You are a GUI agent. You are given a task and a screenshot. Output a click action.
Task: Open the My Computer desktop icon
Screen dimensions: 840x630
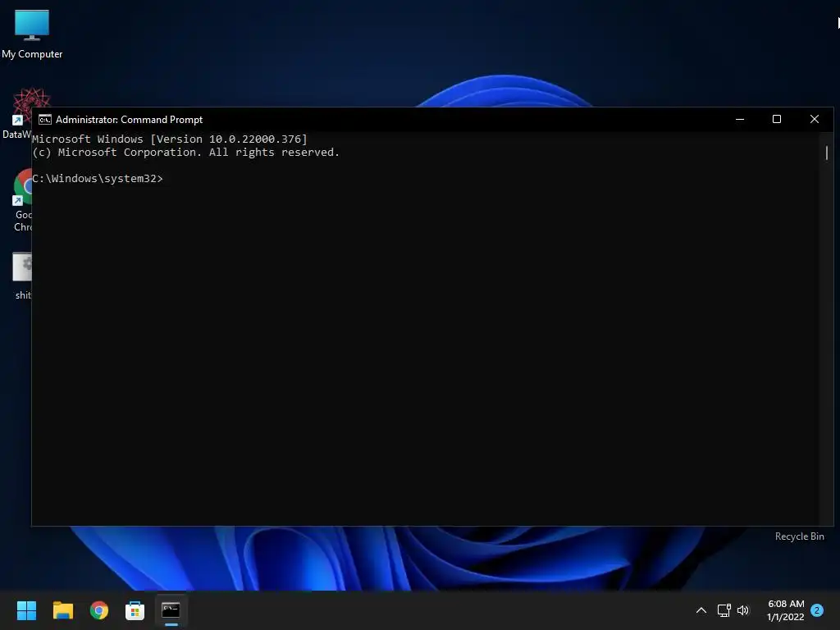tap(32, 34)
